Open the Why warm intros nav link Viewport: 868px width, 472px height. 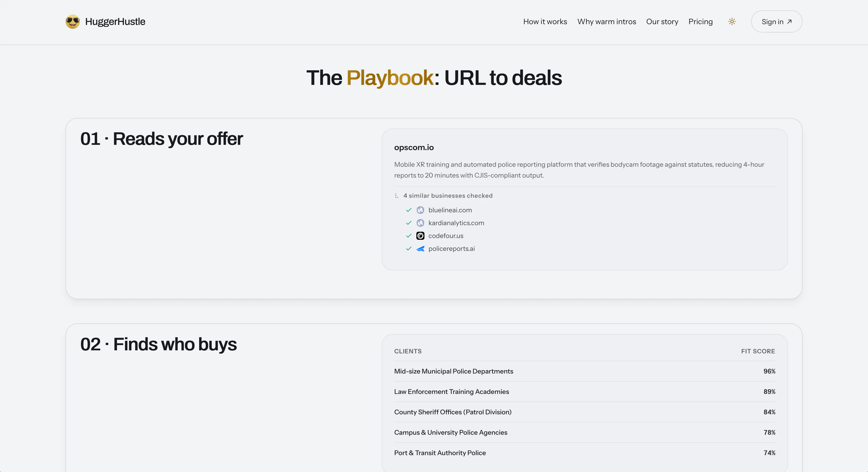tap(606, 22)
